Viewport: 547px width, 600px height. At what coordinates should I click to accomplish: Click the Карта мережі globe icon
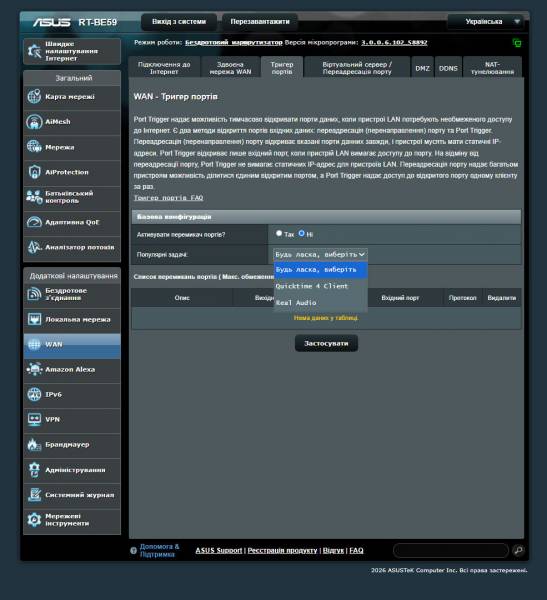(34, 96)
